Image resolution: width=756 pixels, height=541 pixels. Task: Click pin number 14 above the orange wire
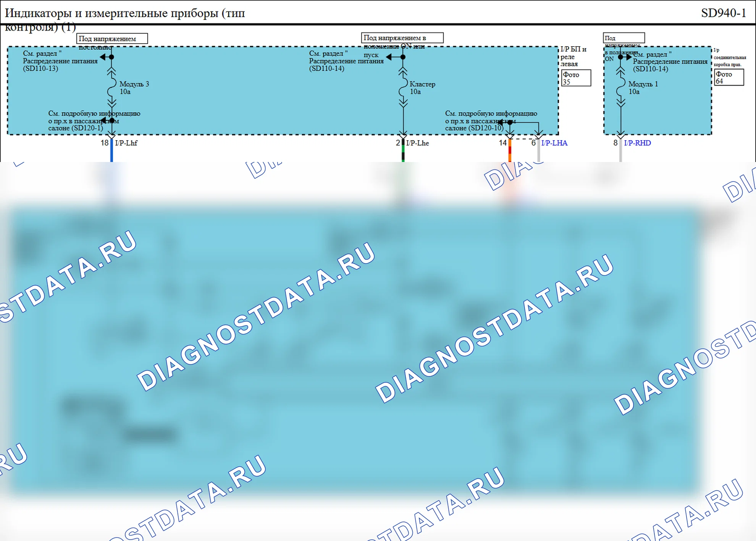click(503, 143)
